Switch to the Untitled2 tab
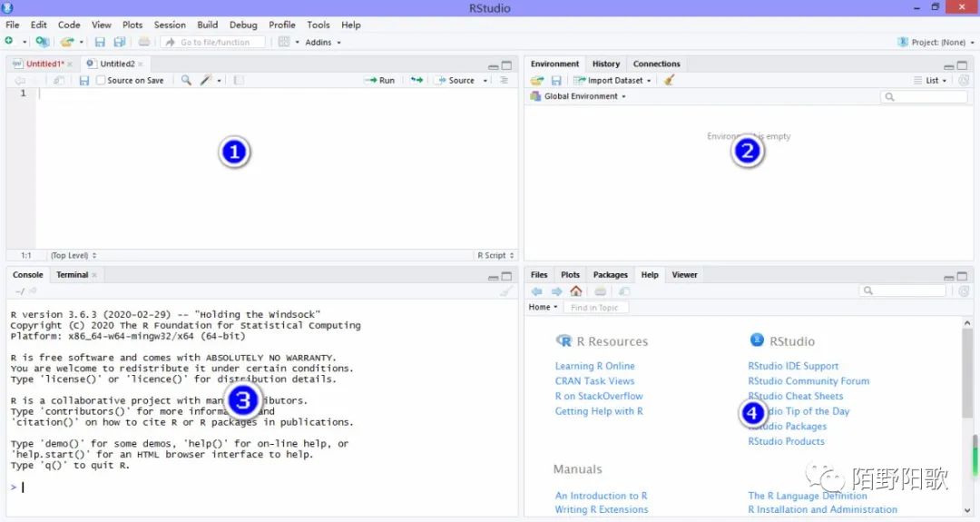 tap(117, 64)
